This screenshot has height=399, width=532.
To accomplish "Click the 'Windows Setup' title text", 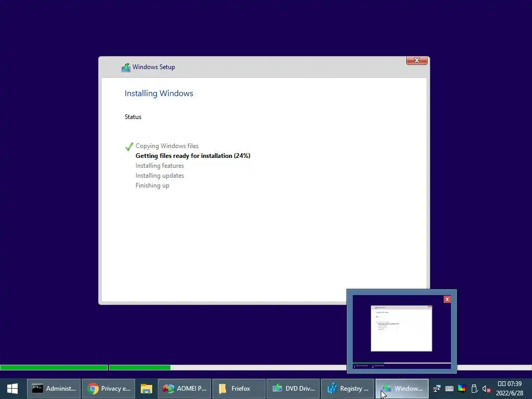I will (154, 67).
